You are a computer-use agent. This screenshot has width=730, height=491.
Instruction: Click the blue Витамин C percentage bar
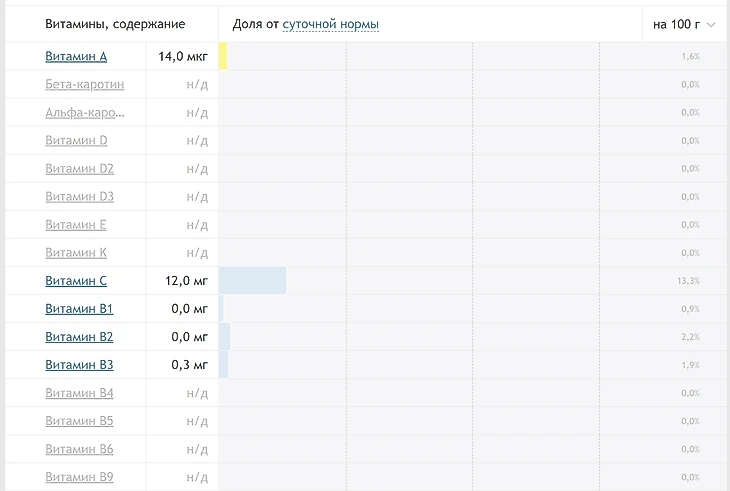tap(252, 281)
